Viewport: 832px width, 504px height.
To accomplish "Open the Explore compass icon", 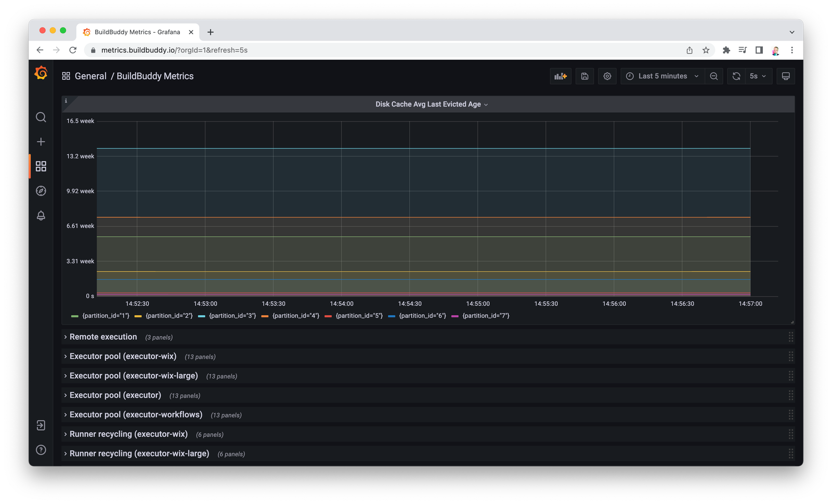I will click(x=41, y=191).
